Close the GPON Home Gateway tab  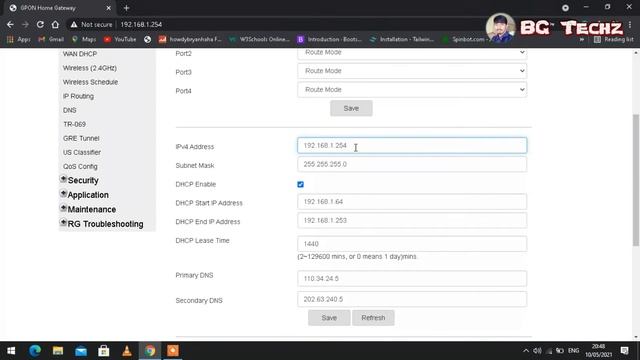[x=109, y=8]
